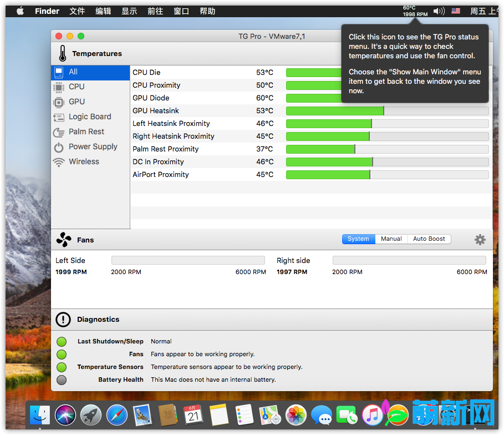Open Calendar icon showing 21 in Dock
The height and width of the screenshot is (435, 504).
click(x=194, y=415)
